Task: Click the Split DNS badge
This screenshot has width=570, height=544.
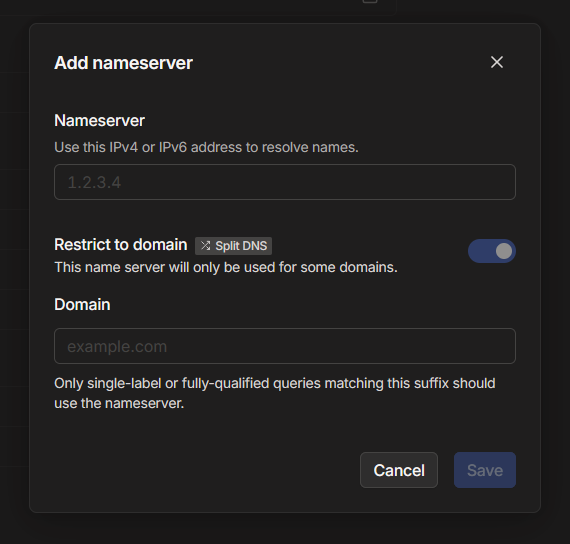Action: [x=233, y=246]
